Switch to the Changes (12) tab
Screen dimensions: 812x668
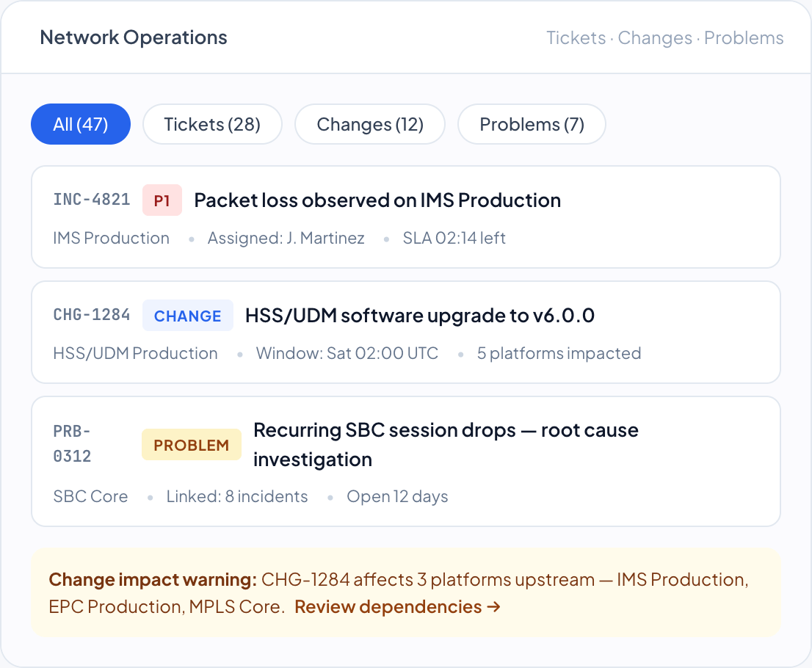[x=370, y=124]
